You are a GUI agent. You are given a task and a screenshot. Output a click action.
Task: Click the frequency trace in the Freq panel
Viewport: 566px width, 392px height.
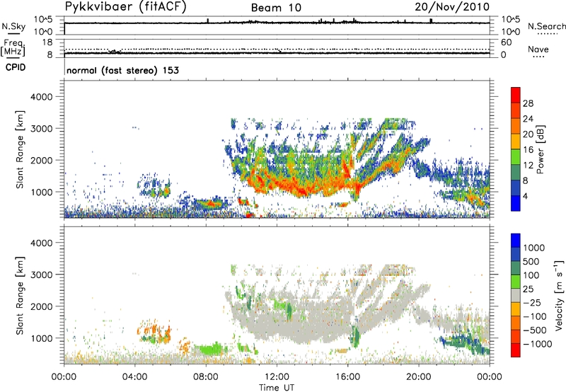(277, 53)
